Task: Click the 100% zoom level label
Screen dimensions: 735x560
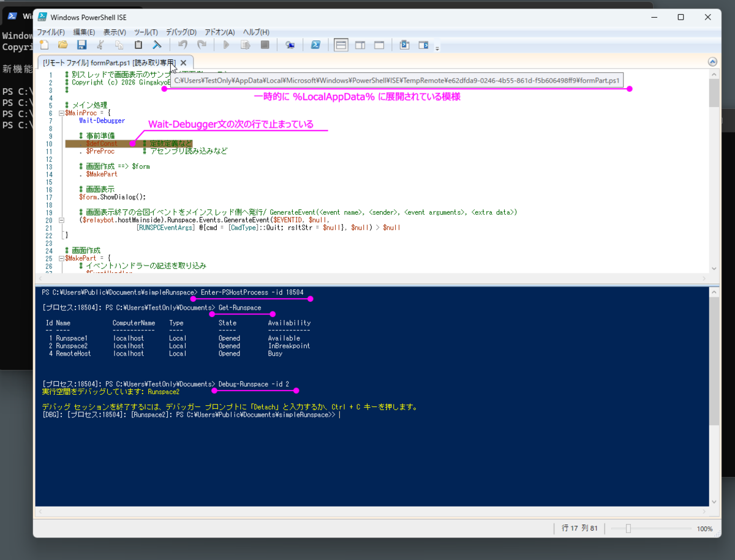Action: click(704, 529)
